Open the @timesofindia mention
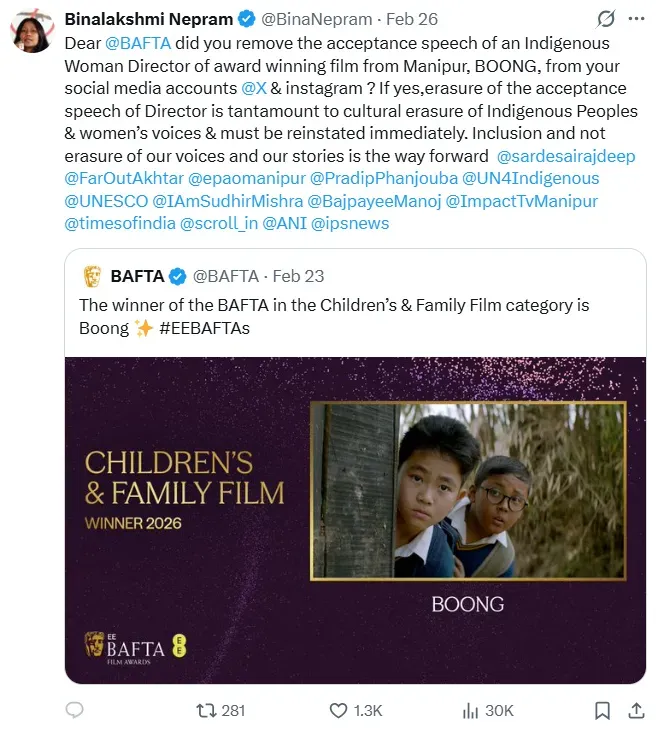 (119, 223)
